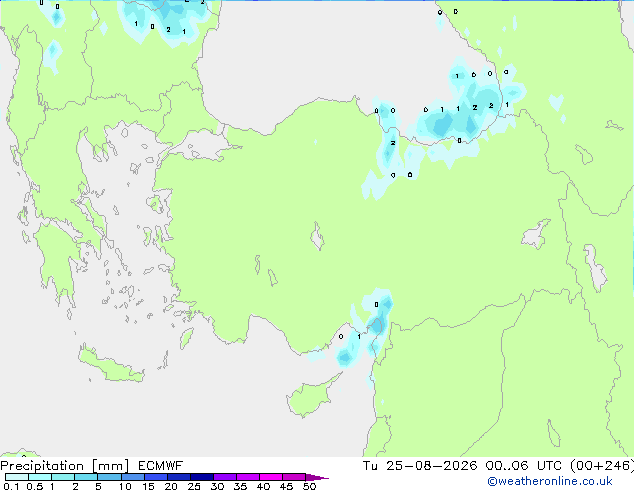Click the Precipitation [mm] title text
Screen dimensions: 634x490
point(65,466)
